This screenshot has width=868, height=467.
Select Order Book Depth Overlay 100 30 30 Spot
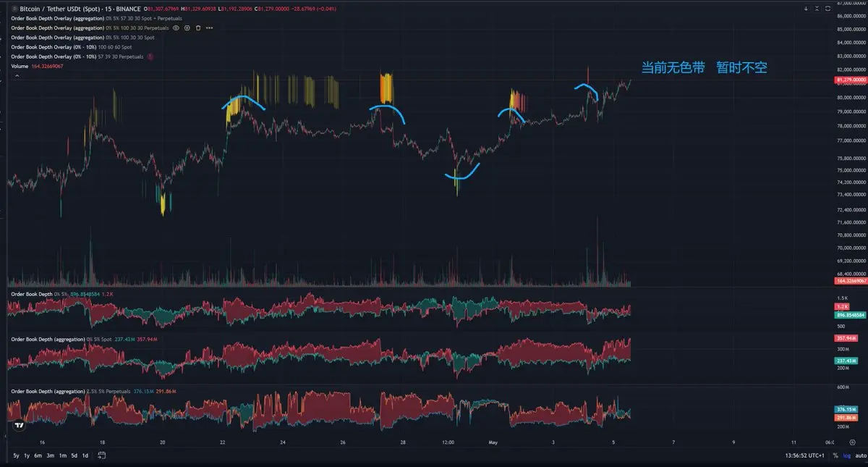tap(82, 37)
